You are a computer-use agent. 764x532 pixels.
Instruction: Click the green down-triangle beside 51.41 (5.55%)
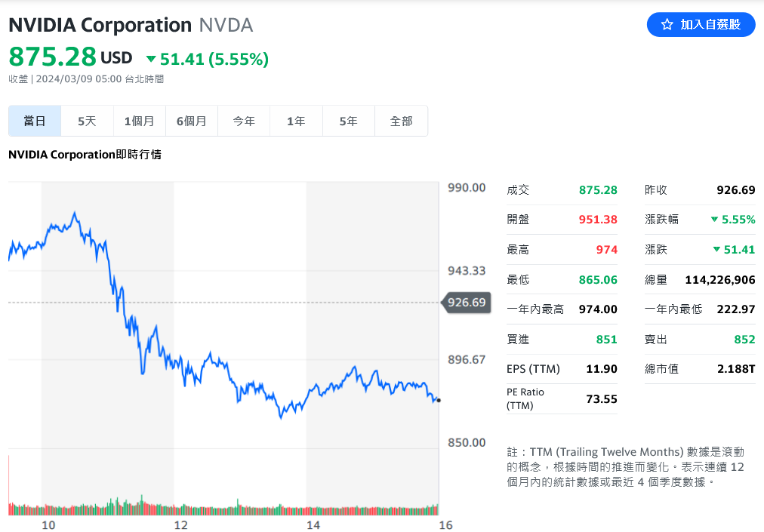pyautogui.click(x=151, y=59)
